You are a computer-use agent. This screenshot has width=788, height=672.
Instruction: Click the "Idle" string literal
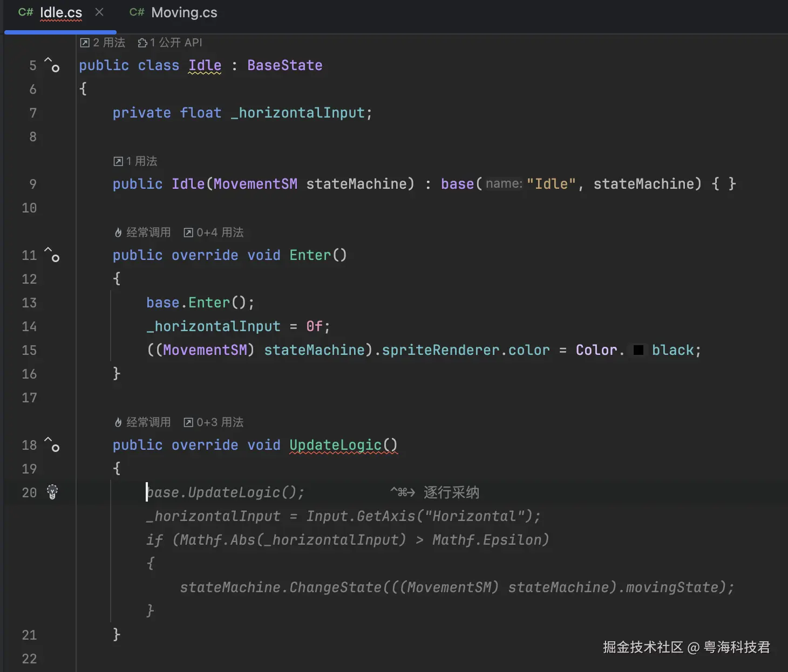[551, 184]
